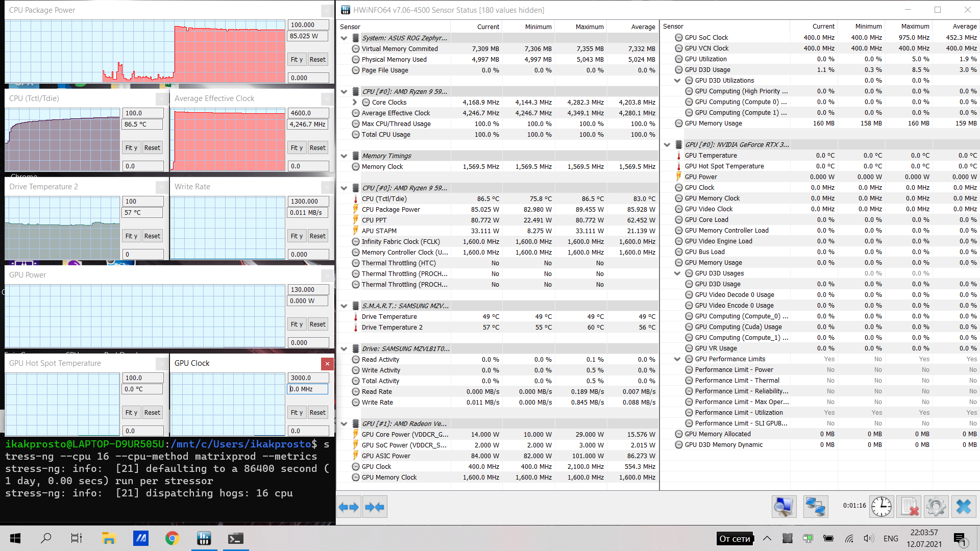Collapse the S.M.A.R.T.: SAMSUNG MZV group
980x551 pixels.
coord(344,306)
